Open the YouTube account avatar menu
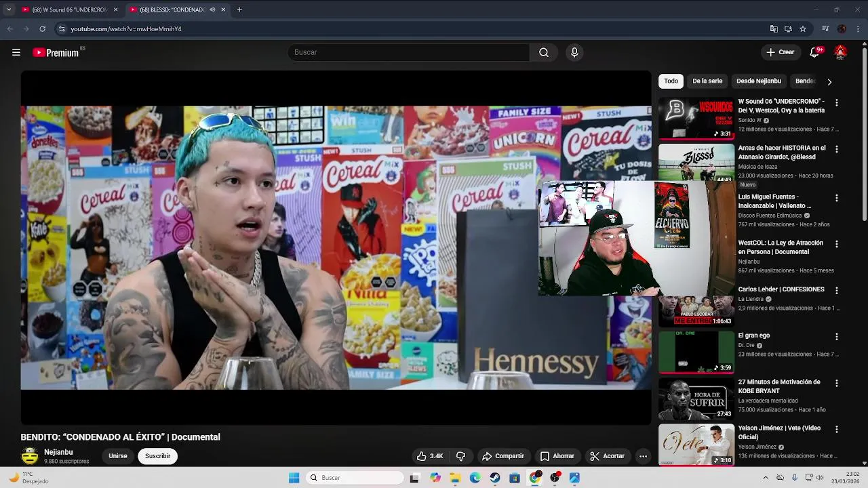This screenshot has height=488, width=868. (840, 52)
